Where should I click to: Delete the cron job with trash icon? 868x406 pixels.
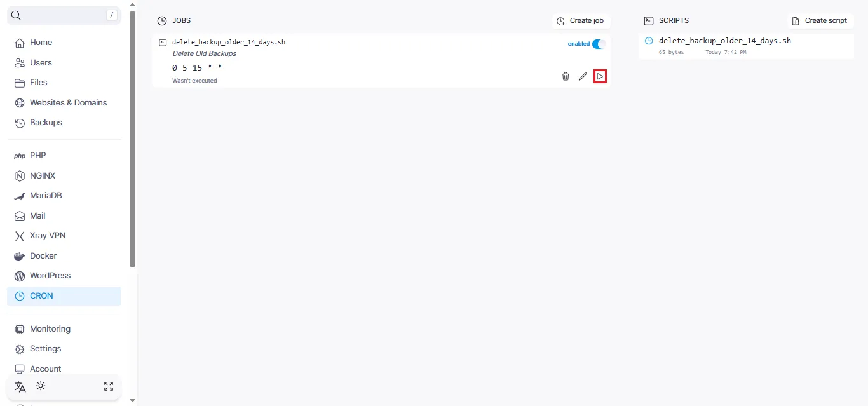click(x=566, y=76)
